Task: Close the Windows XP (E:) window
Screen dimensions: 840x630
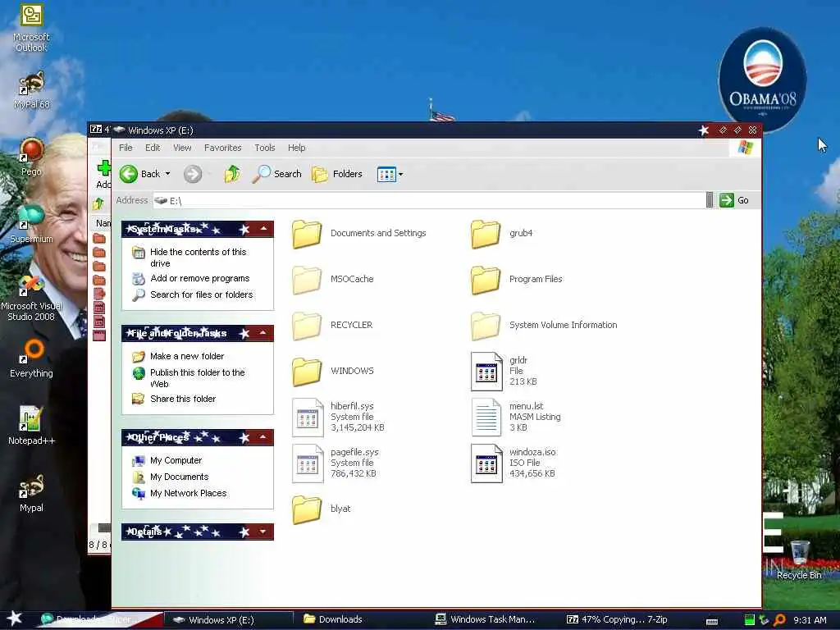Action: click(753, 130)
